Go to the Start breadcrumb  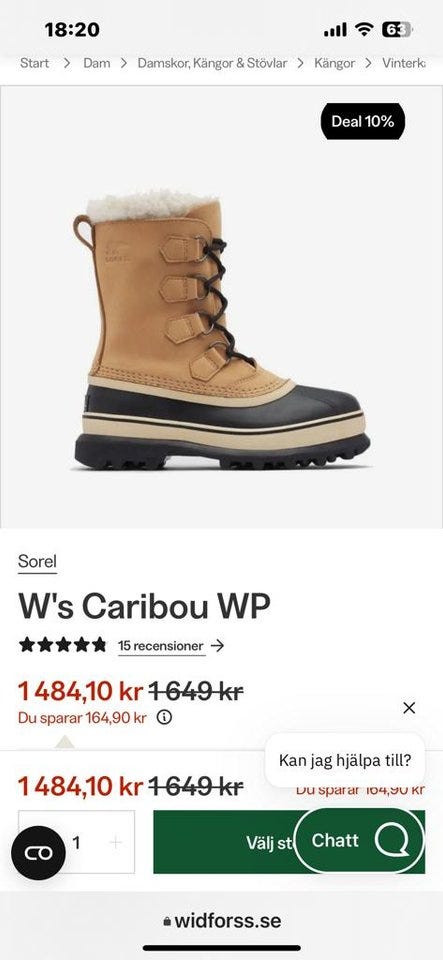click(x=34, y=63)
